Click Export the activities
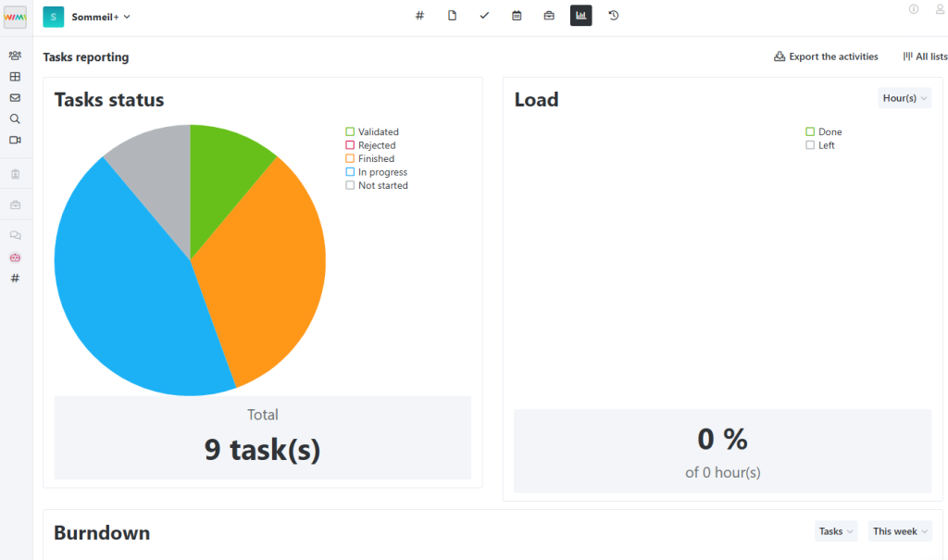The width and height of the screenshot is (948, 560). coord(826,56)
